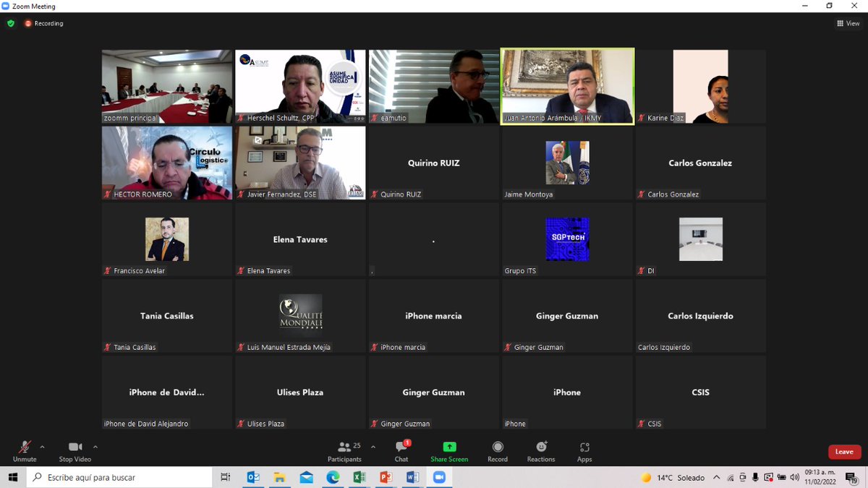Open the volume control in tray
The height and width of the screenshot is (488, 868).
tap(795, 478)
